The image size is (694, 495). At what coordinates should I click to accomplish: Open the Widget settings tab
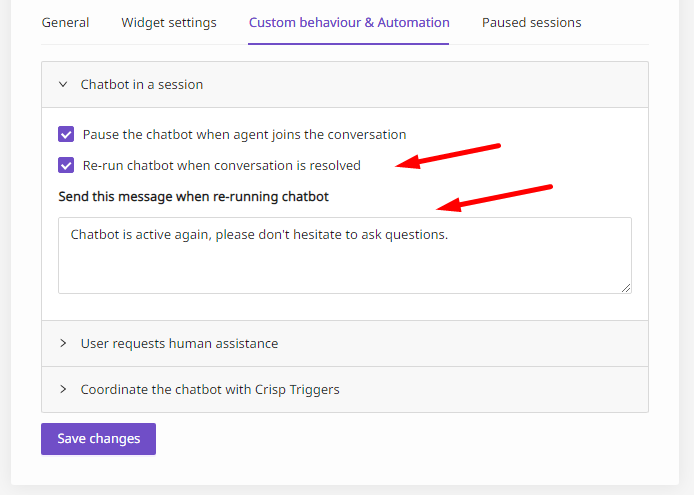tap(169, 23)
